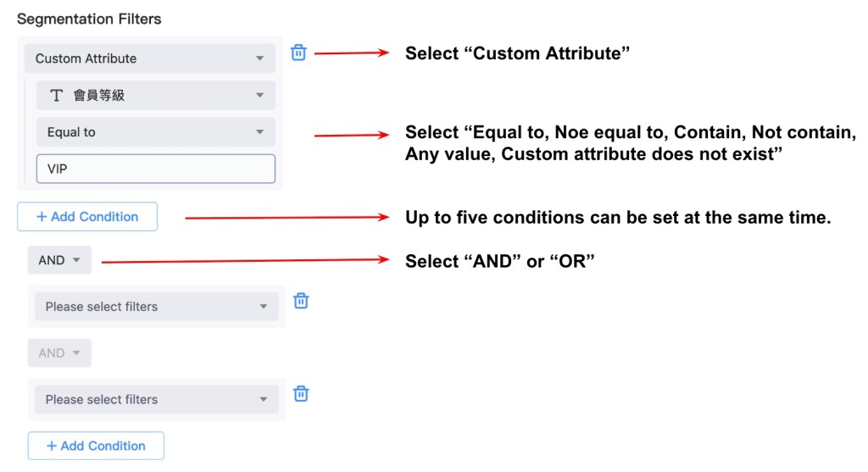868x472 pixels.
Task: Open the "Equal to" operator dropdown
Action: pos(156,132)
